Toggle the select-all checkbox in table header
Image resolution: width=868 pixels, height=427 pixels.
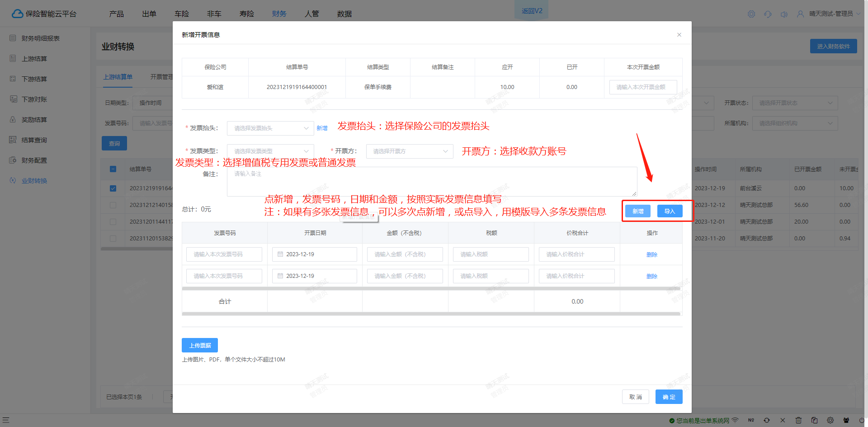113,169
